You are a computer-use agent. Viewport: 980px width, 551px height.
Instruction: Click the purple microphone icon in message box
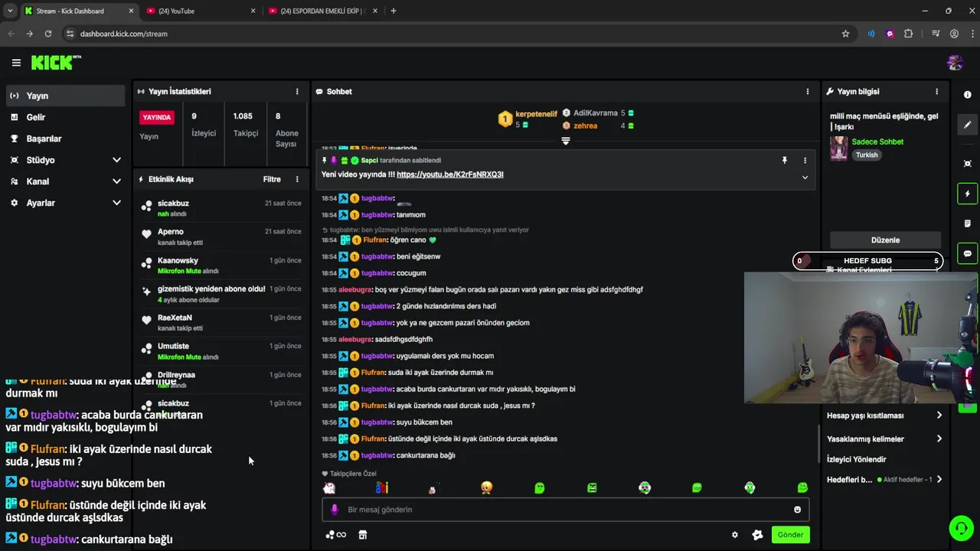pos(334,510)
